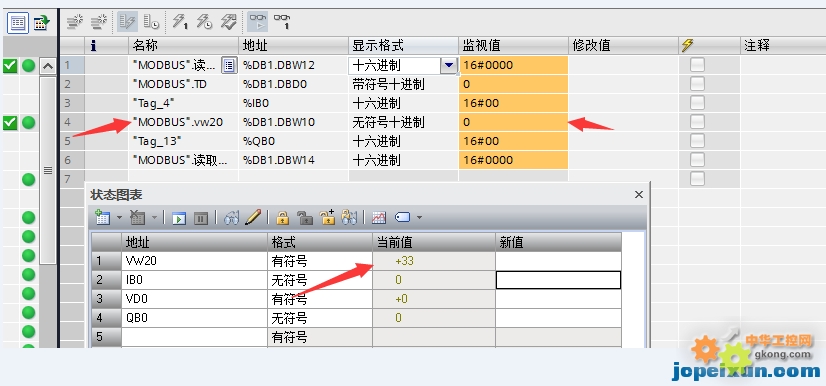Click vertical scrollbar in left panel
This screenshot has height=386, width=826.
point(48,170)
